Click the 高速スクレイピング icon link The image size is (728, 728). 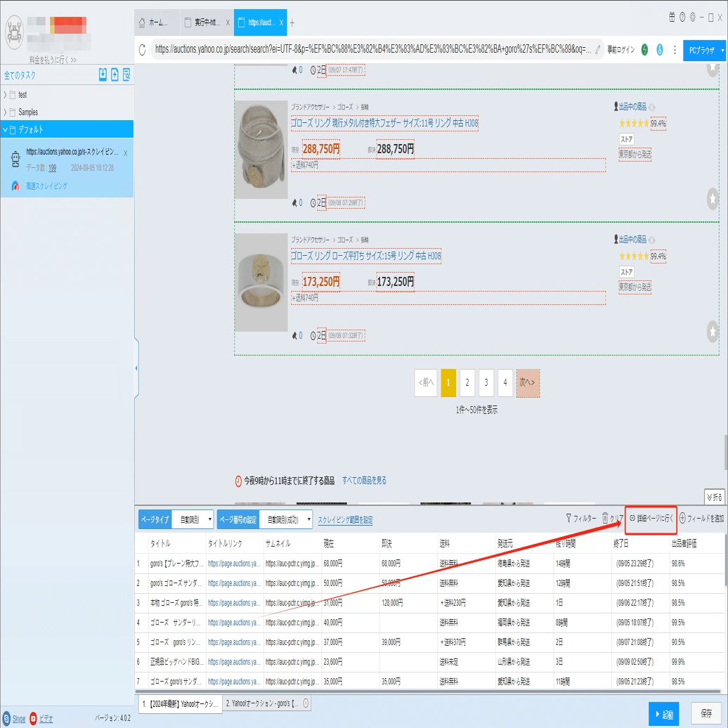[x=15, y=186]
